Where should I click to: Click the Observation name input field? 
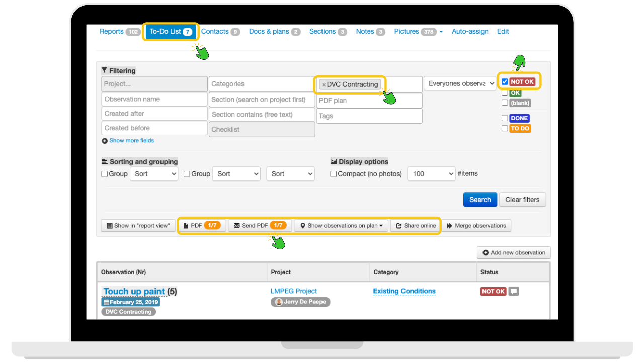click(x=154, y=99)
